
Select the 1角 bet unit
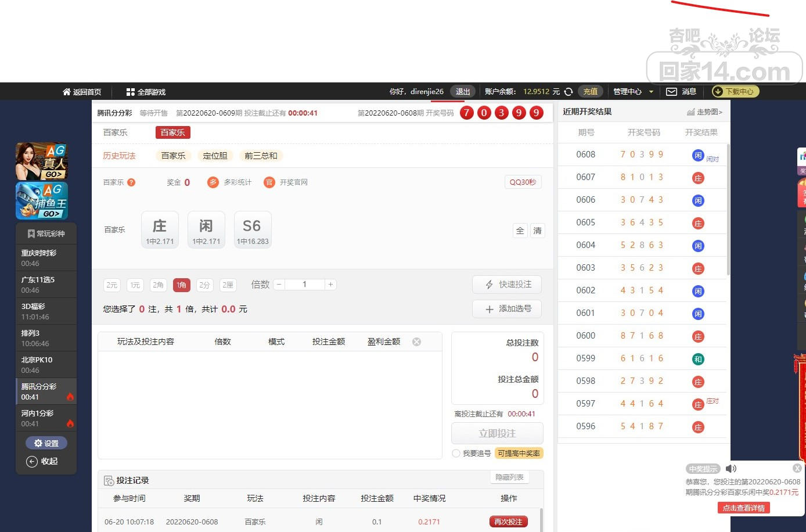(182, 285)
